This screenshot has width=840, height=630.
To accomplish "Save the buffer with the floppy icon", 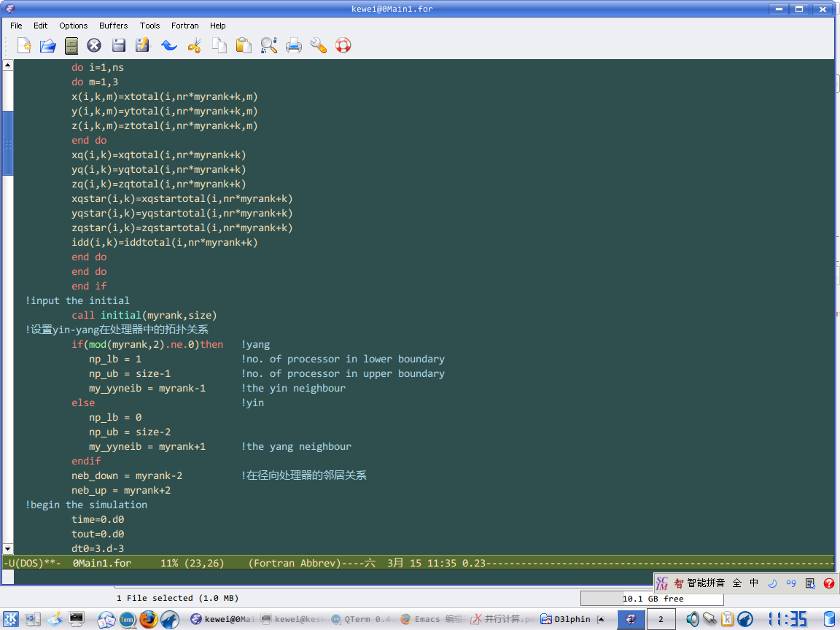I will coord(119,45).
